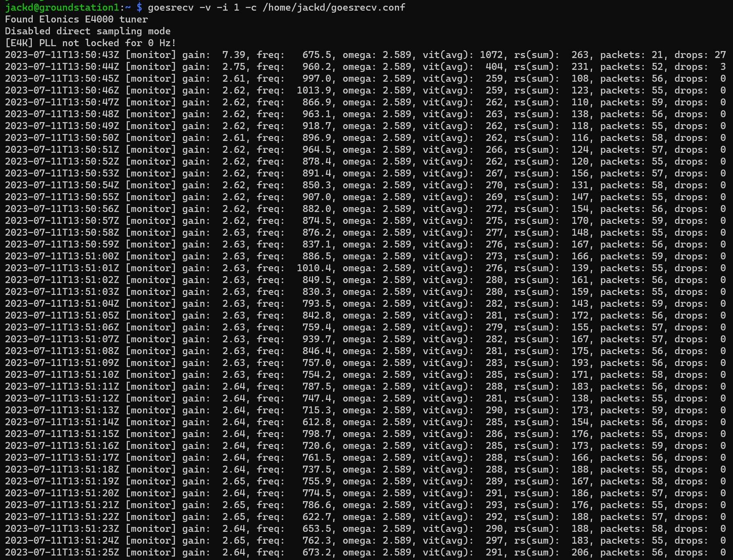Image resolution: width=733 pixels, height=560 pixels.
Task: Click timestamp 2023-07-11T13:50:44Z
Action: click(x=62, y=67)
